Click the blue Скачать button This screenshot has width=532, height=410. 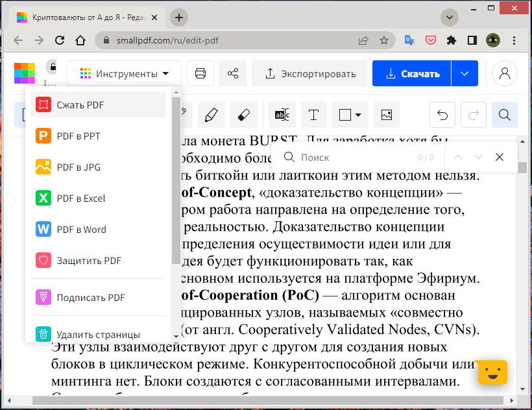point(412,73)
